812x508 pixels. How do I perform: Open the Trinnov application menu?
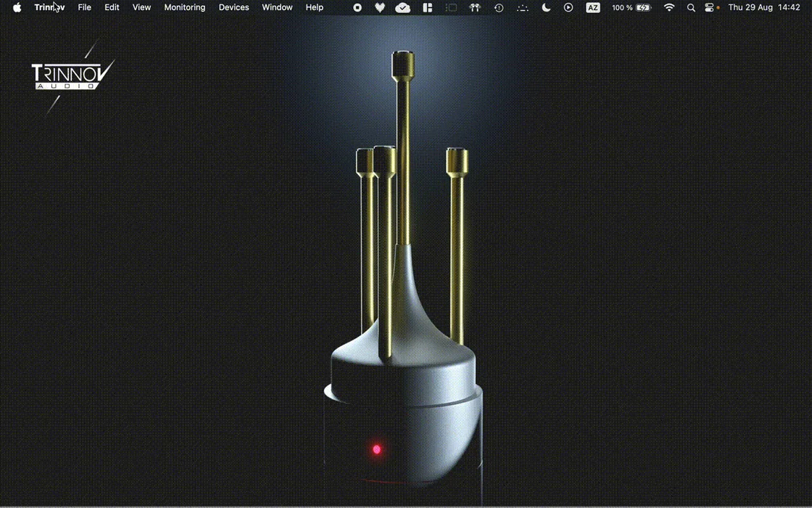point(49,7)
